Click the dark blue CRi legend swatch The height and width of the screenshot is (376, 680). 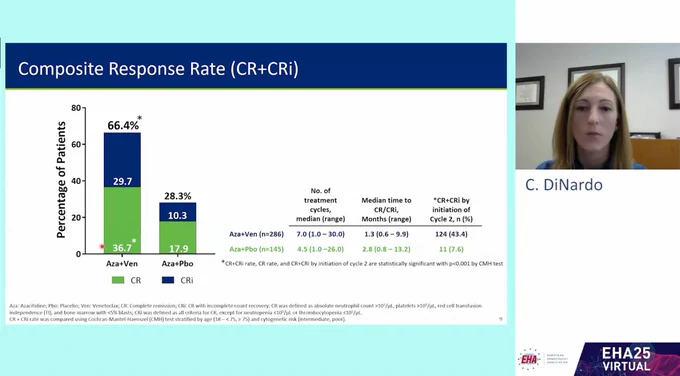pos(168,280)
